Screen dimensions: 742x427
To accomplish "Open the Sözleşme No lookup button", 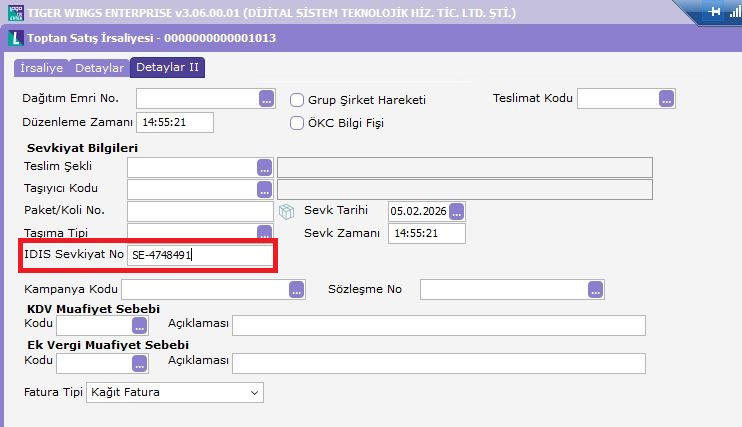I will coord(596,289).
